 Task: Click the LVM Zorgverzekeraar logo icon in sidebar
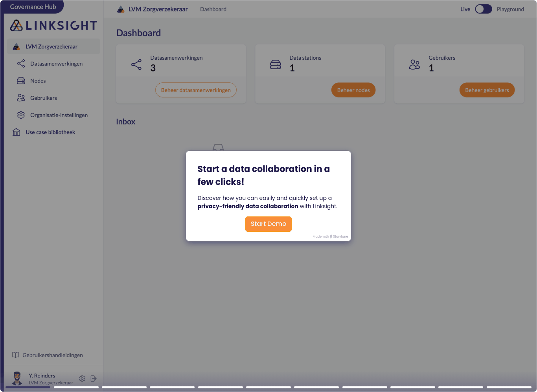click(x=16, y=47)
